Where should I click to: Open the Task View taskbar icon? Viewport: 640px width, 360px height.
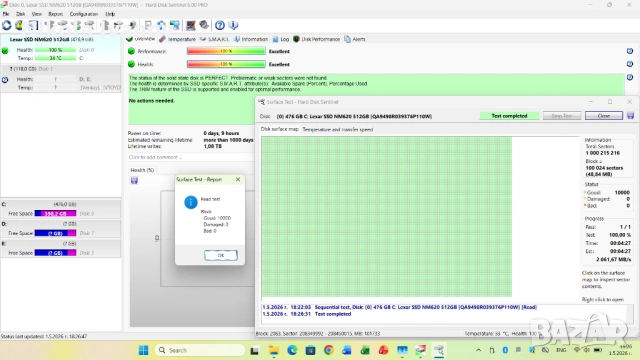point(255,350)
